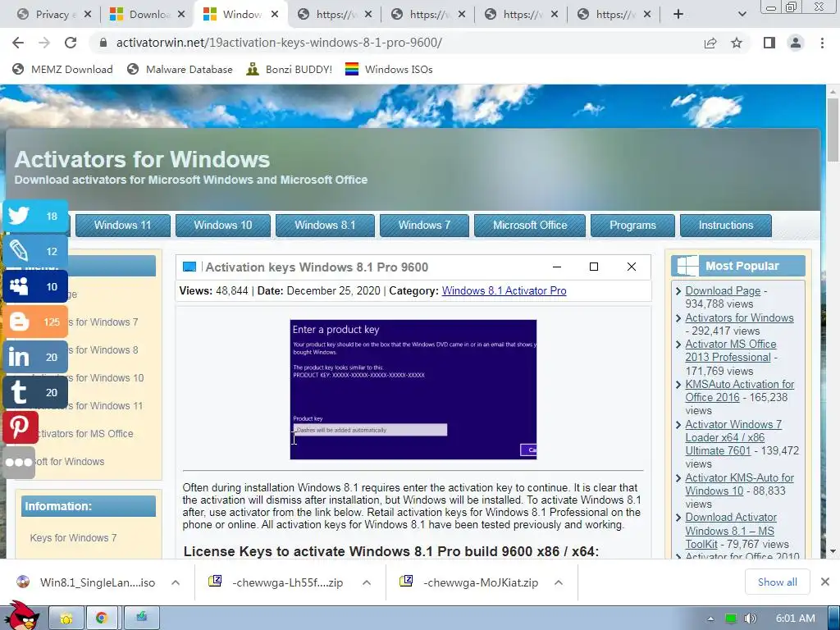Open the Windows 8.1 menu item
Image resolution: width=840 pixels, height=630 pixels.
(325, 225)
